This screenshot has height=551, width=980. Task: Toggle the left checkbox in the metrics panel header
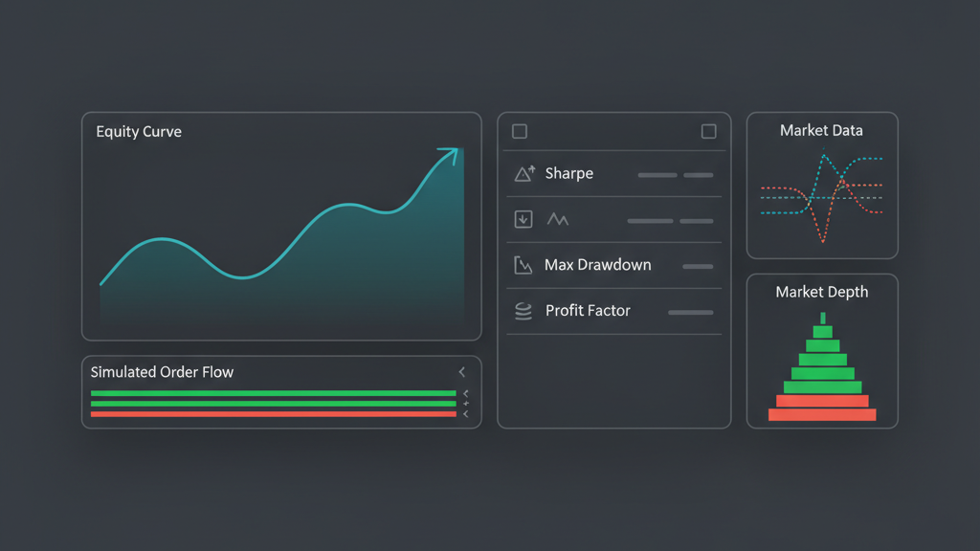click(x=519, y=131)
